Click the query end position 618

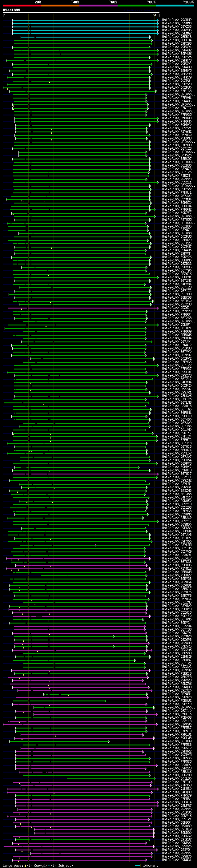[x=155, y=15]
